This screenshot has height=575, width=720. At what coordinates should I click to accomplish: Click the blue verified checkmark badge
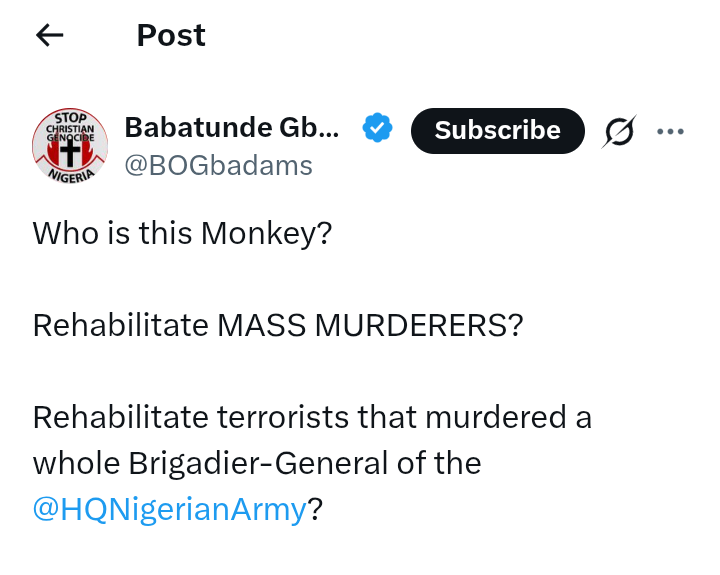377,129
